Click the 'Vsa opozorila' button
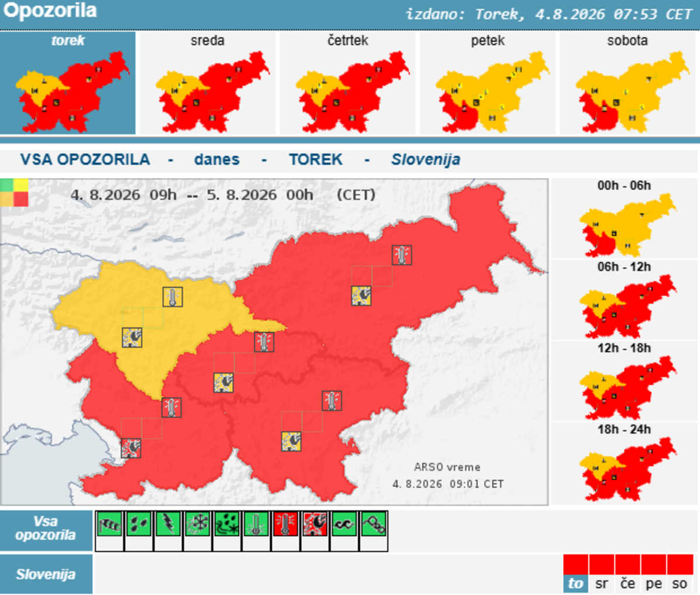This screenshot has width=700, height=595. point(46,530)
